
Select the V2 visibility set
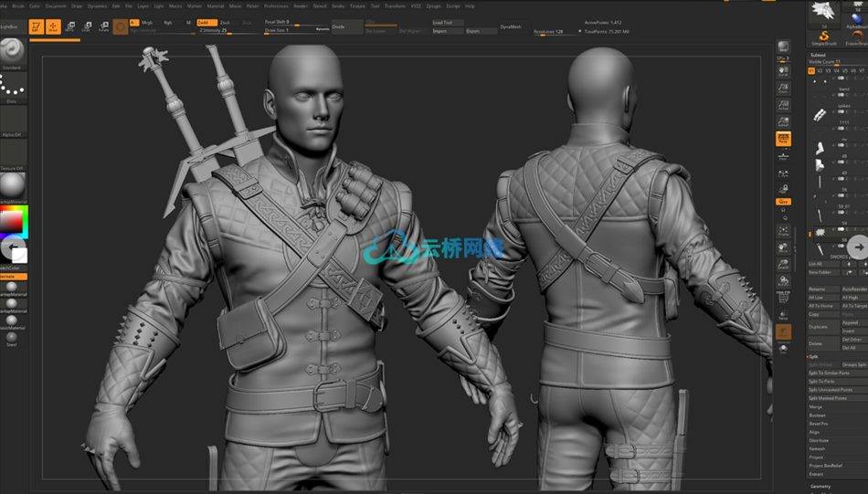[820, 71]
